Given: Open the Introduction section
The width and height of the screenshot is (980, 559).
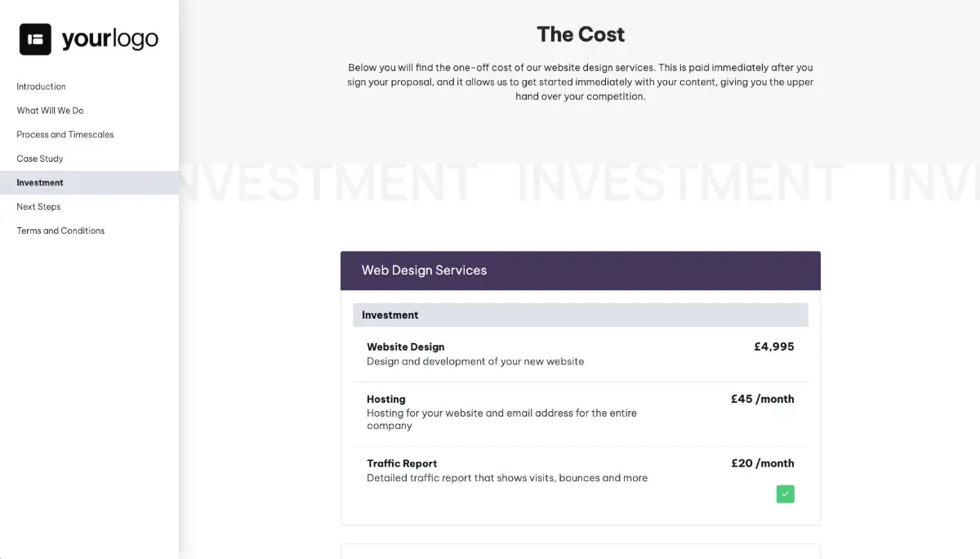Looking at the screenshot, I should click(41, 86).
